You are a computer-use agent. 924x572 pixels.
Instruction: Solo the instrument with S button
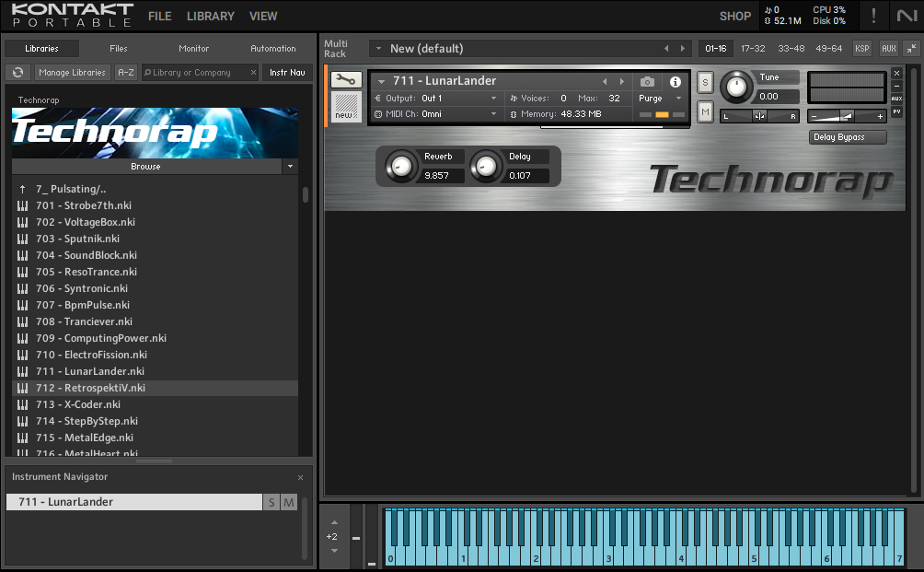point(705,82)
